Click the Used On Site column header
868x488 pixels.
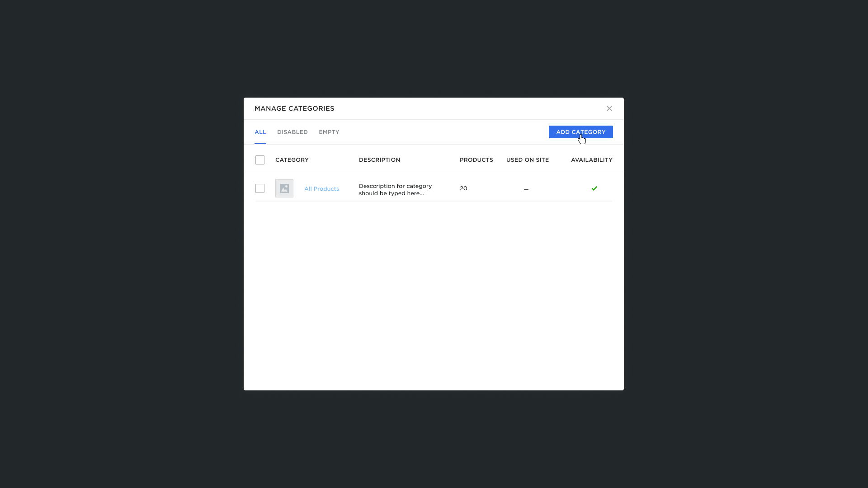(527, 160)
